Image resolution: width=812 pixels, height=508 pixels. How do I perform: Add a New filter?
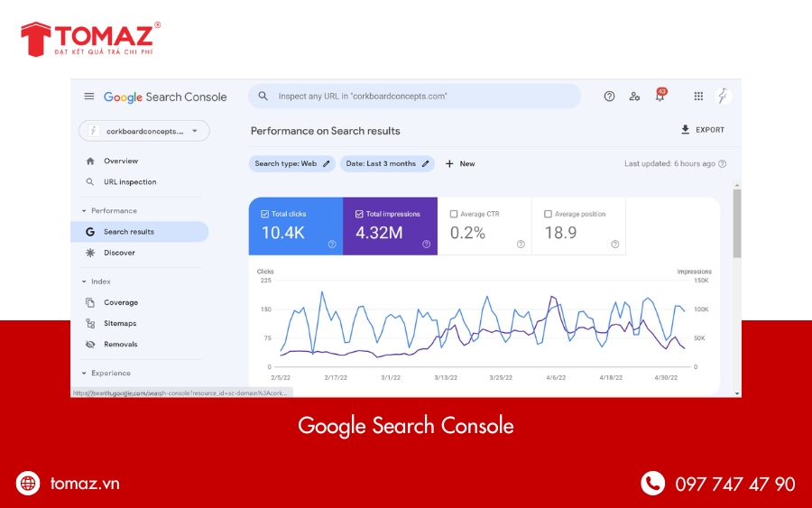460,163
